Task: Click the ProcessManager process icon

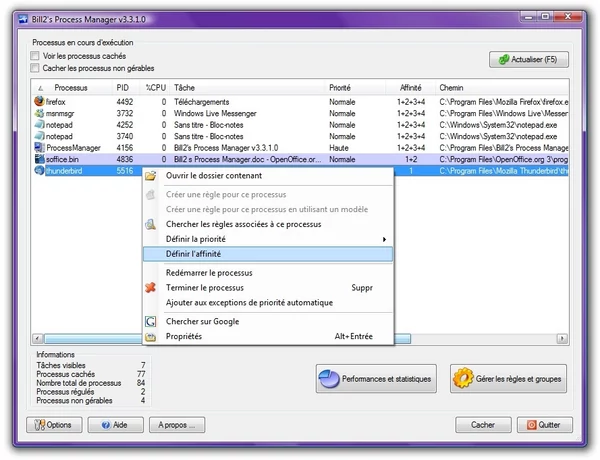Action: point(39,148)
